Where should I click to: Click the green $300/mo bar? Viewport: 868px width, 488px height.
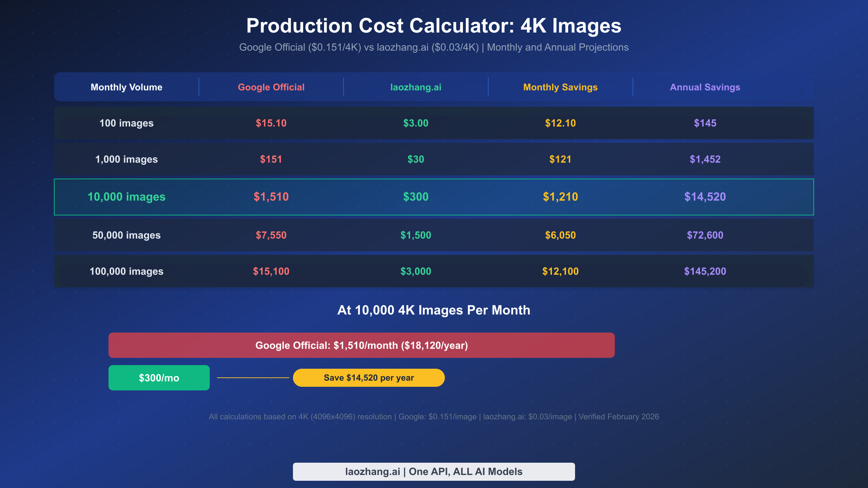point(158,377)
